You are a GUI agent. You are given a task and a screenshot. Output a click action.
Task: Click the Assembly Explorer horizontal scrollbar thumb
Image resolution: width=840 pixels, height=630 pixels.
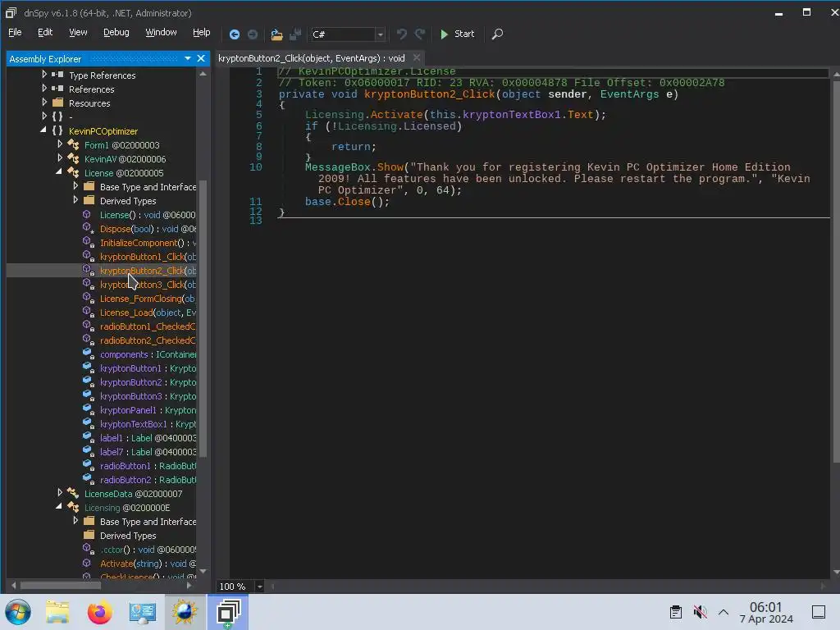(60, 586)
